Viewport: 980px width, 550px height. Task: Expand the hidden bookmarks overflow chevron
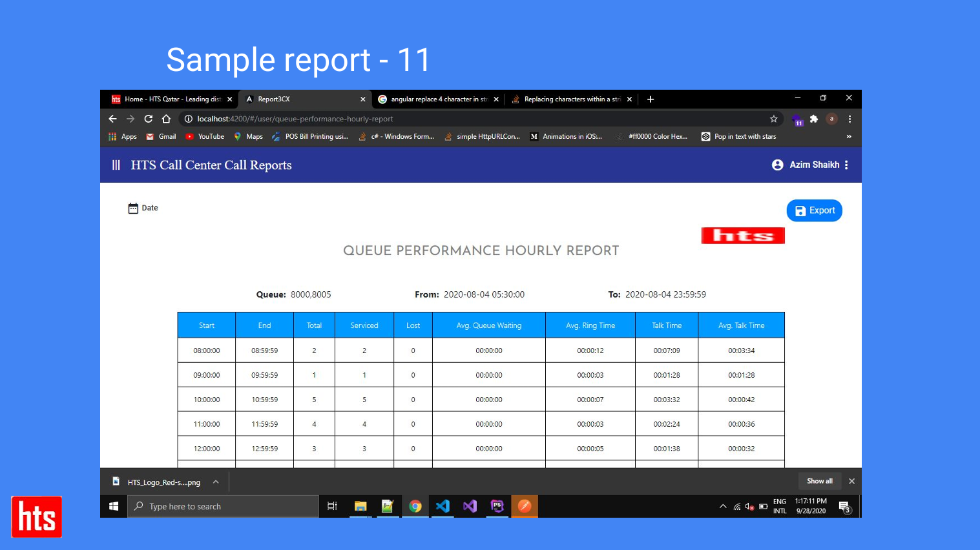tap(848, 137)
